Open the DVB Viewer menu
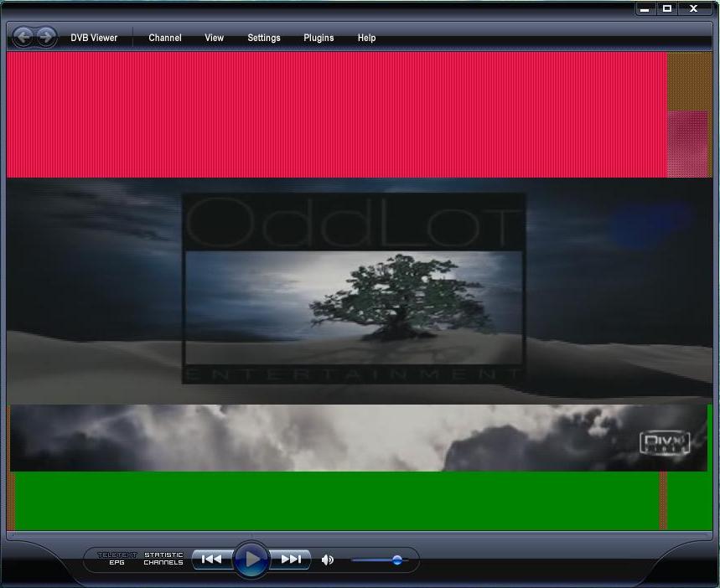The height and width of the screenshot is (588, 720). click(x=94, y=38)
